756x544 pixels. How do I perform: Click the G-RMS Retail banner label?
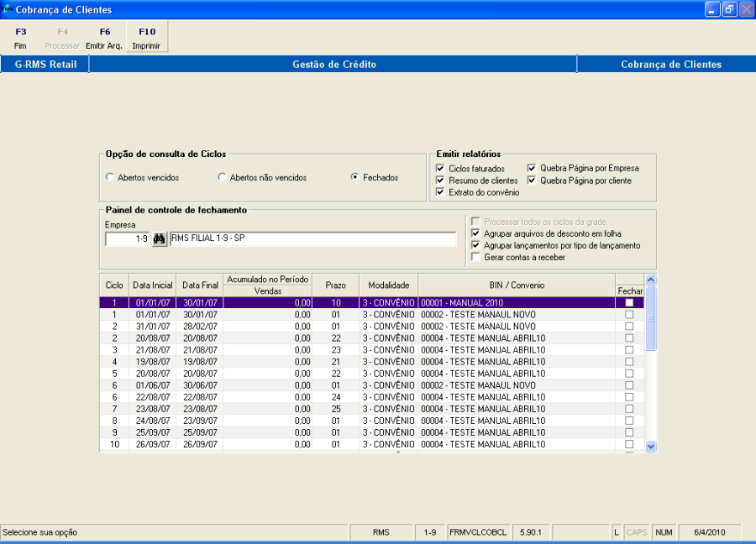[x=45, y=64]
